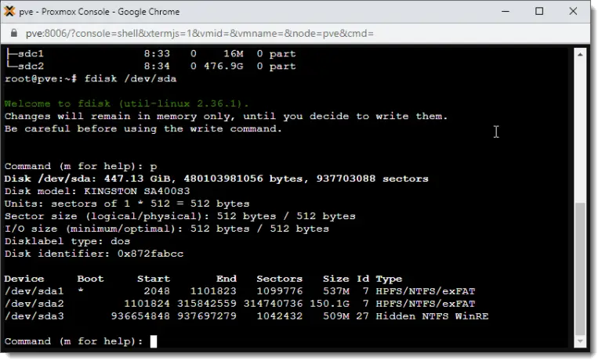This screenshot has height=364, width=602.
Task: Click the 'Disk identifier: 0x872fabcc' line
Action: click(x=94, y=254)
